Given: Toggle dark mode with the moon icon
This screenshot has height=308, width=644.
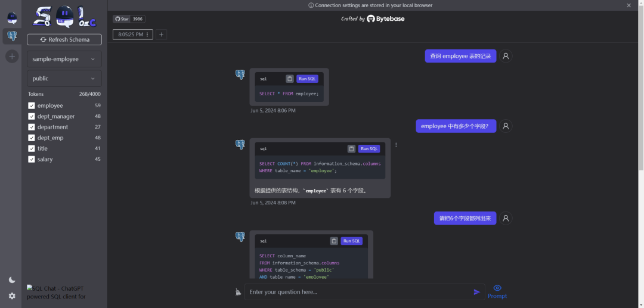Looking at the screenshot, I should pos(12,280).
